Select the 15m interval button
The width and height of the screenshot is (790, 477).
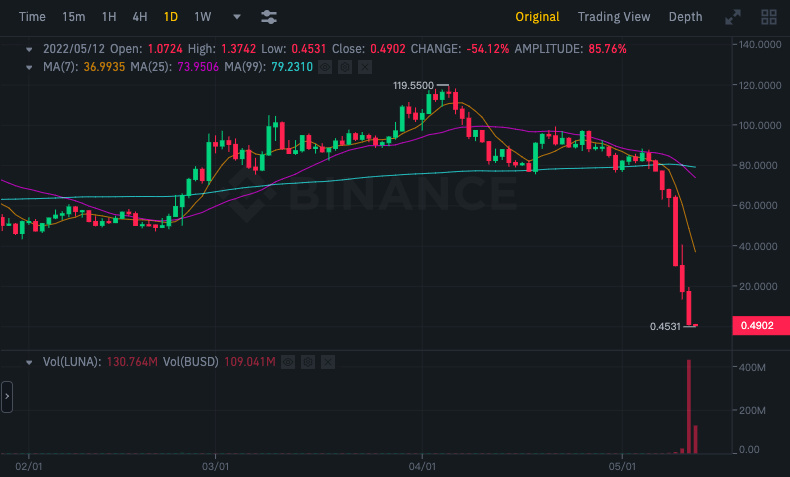[x=74, y=17]
